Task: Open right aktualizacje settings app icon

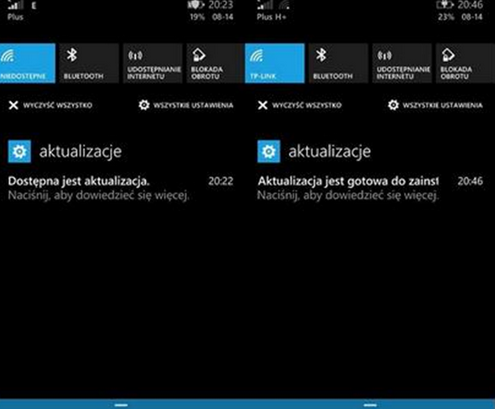Action: (x=269, y=151)
